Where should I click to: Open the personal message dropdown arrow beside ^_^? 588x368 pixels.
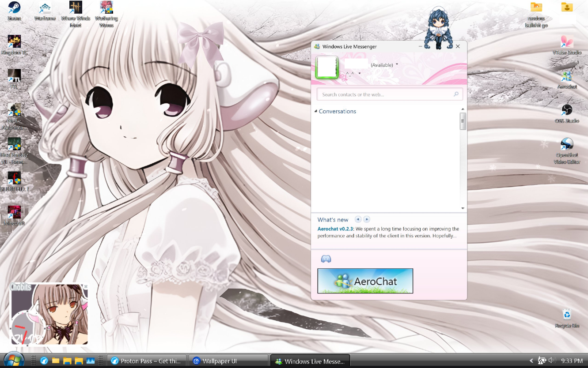click(360, 73)
